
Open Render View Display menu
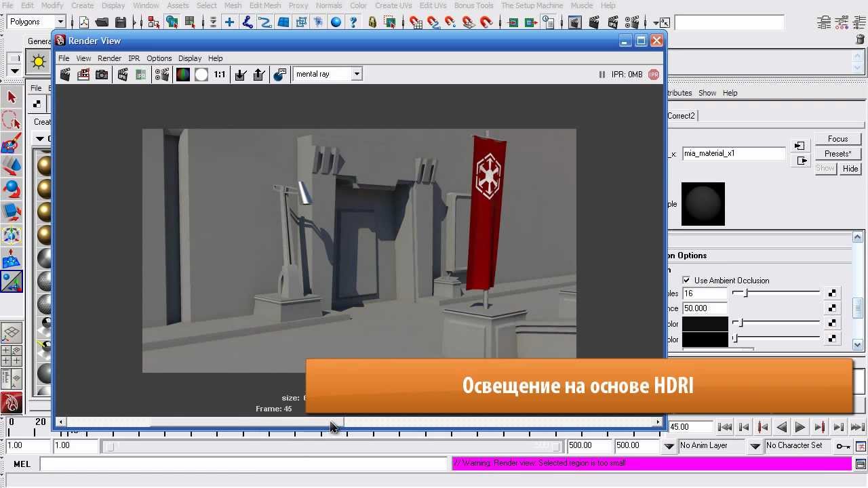(190, 58)
